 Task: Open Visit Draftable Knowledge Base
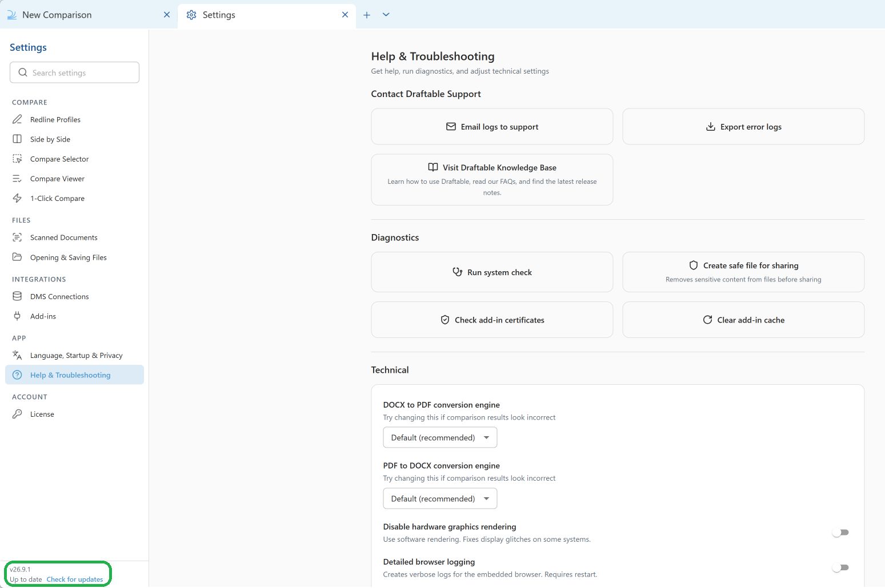point(492,179)
